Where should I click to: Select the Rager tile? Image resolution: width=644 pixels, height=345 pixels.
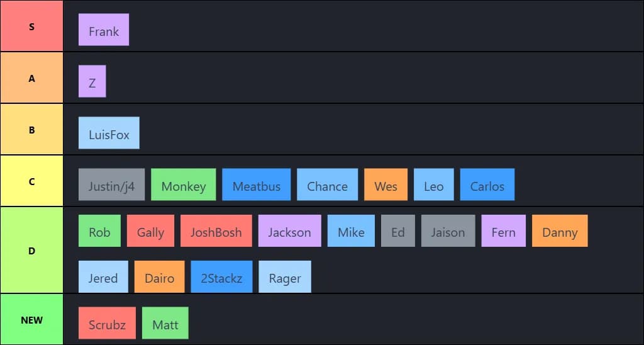pyautogui.click(x=285, y=277)
